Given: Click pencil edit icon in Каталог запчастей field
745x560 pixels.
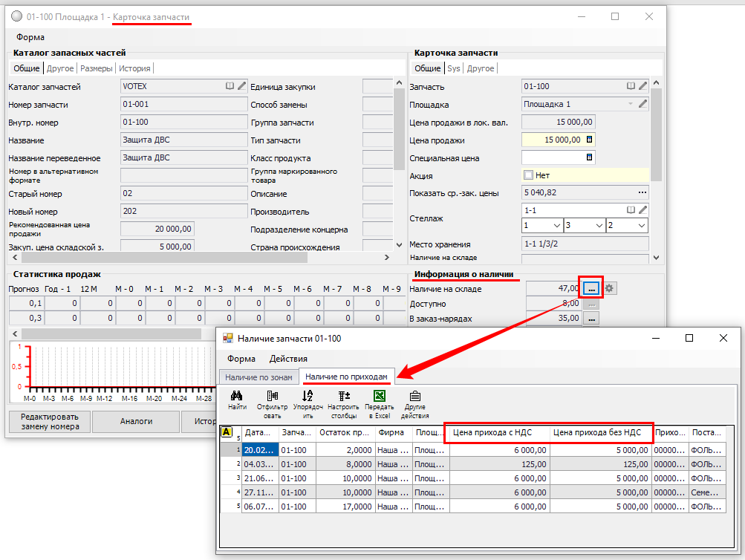Looking at the screenshot, I should point(241,86).
